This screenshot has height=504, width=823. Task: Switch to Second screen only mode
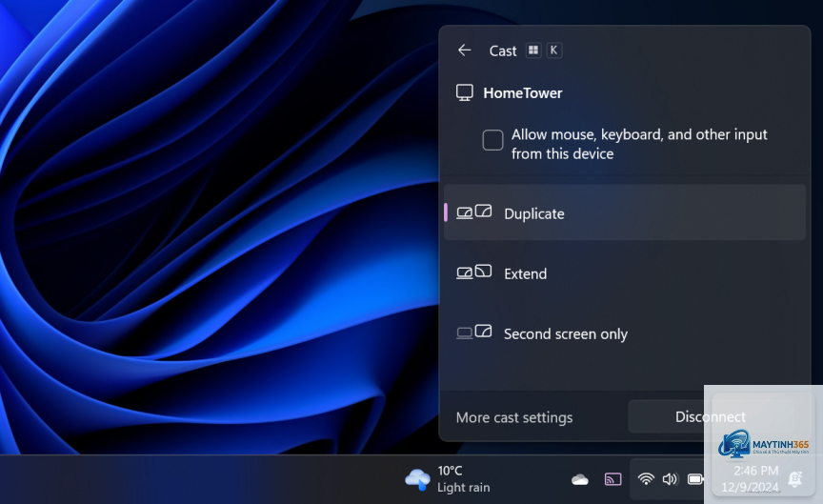click(625, 333)
